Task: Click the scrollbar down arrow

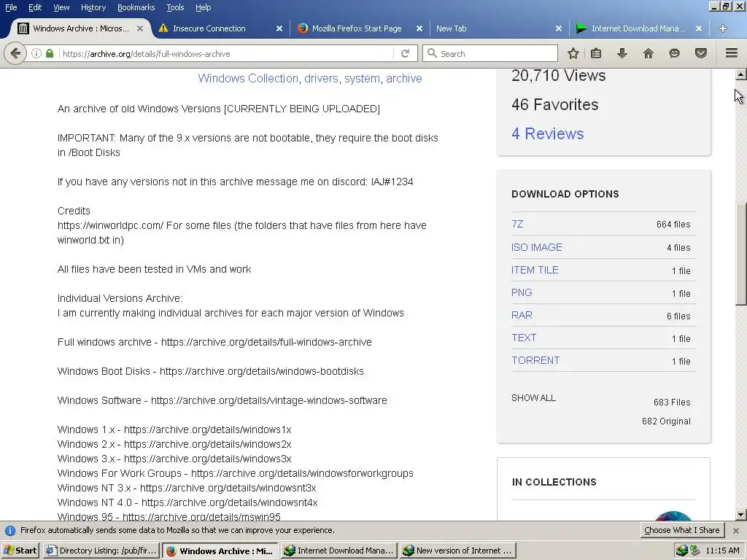Action: [741, 514]
